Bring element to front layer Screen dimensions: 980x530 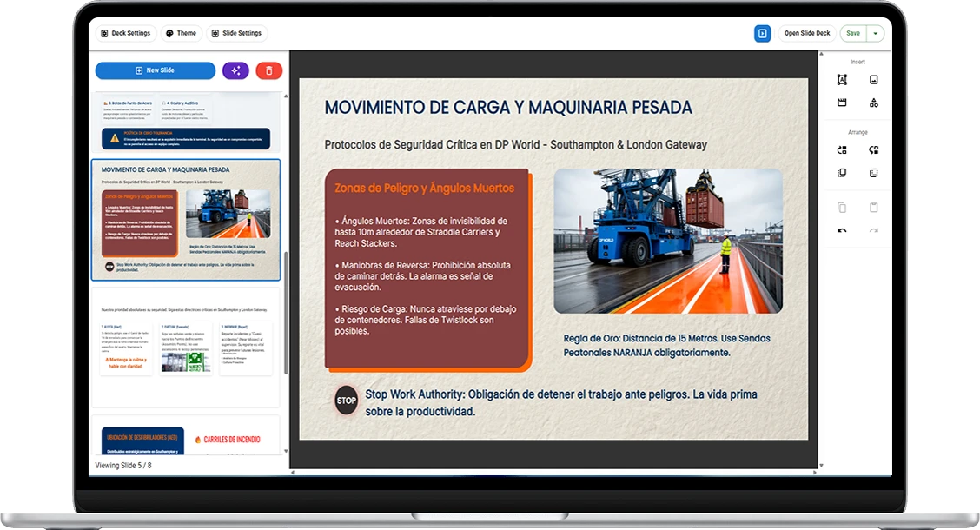click(842, 173)
